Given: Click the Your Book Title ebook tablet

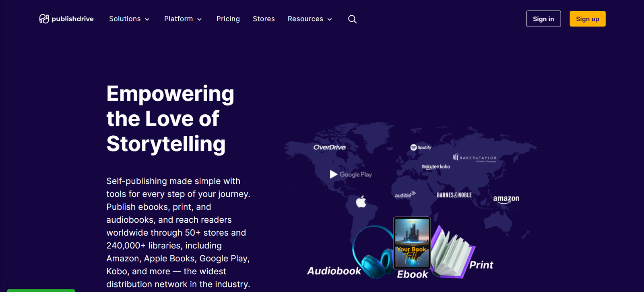Looking at the screenshot, I should 412,242.
